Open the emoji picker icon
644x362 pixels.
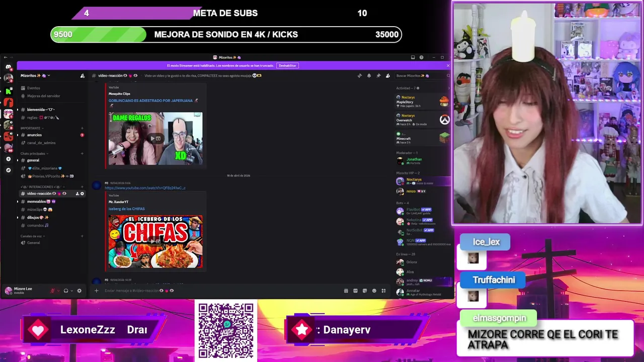374,291
